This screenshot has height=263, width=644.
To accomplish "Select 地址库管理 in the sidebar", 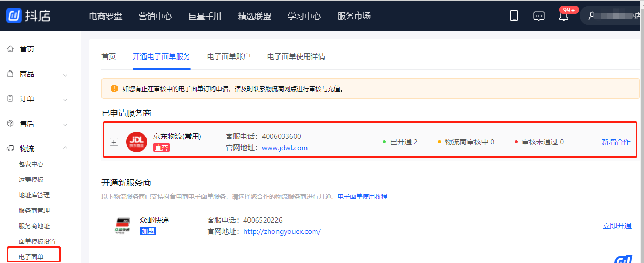I will coord(34,195).
